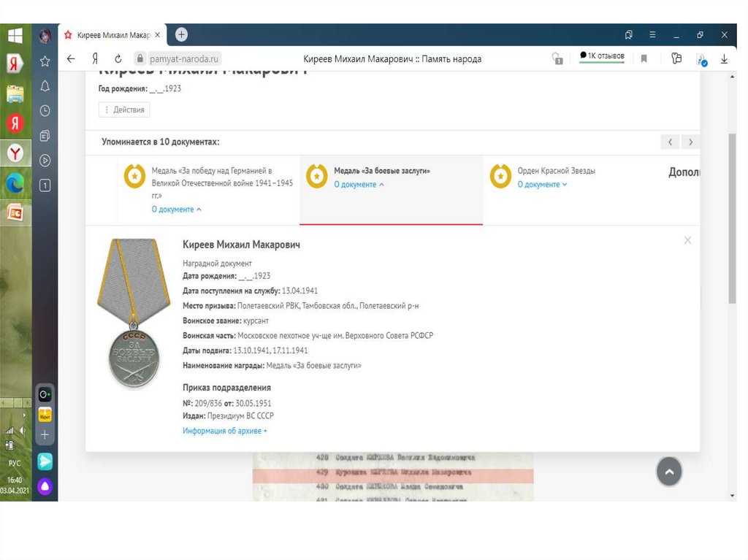748x560 pixels.
Task: Click the browser back arrow
Action: click(71, 59)
